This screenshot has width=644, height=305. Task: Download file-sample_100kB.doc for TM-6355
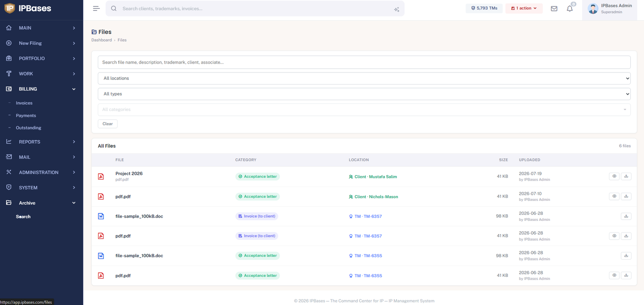626,256
